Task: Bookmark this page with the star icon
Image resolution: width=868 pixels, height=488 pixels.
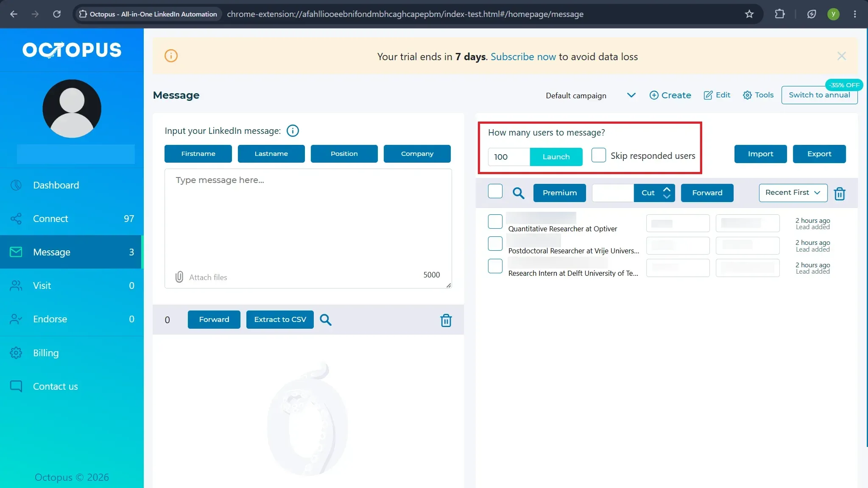Action: (x=749, y=14)
